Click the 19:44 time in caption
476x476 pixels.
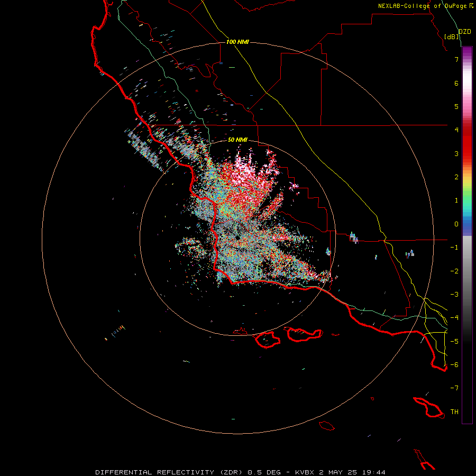coord(373,472)
